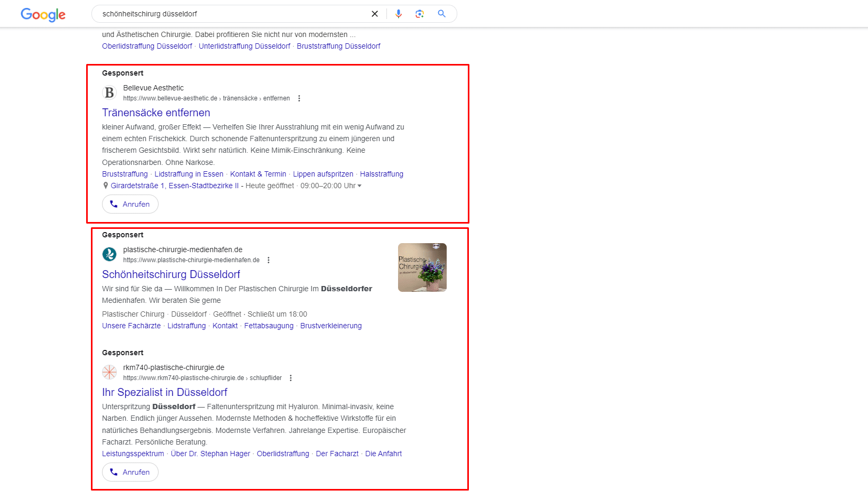
Task: Click bellevue-aesthetic.de tränensäcke URL breadcrumb
Action: click(206, 98)
